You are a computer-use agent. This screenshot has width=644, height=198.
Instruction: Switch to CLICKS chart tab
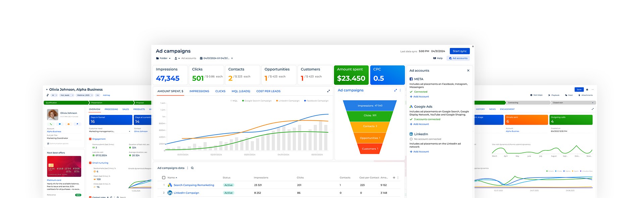pyautogui.click(x=220, y=91)
